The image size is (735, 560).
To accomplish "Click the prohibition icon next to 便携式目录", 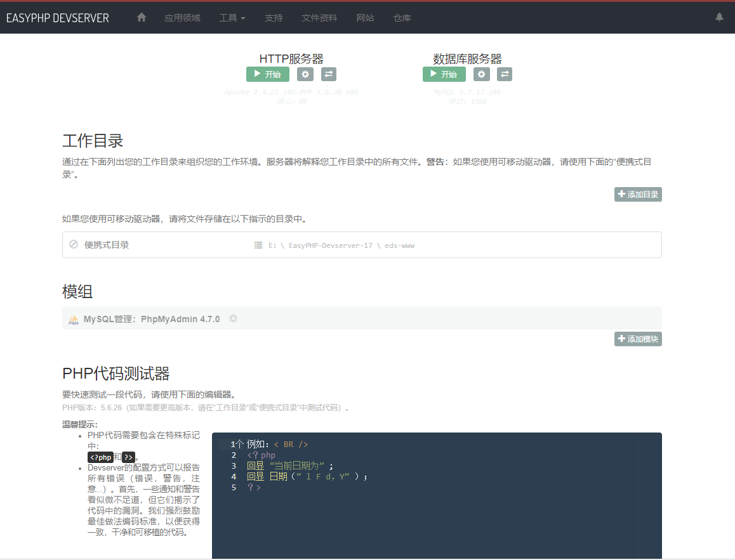I will click(x=72, y=245).
